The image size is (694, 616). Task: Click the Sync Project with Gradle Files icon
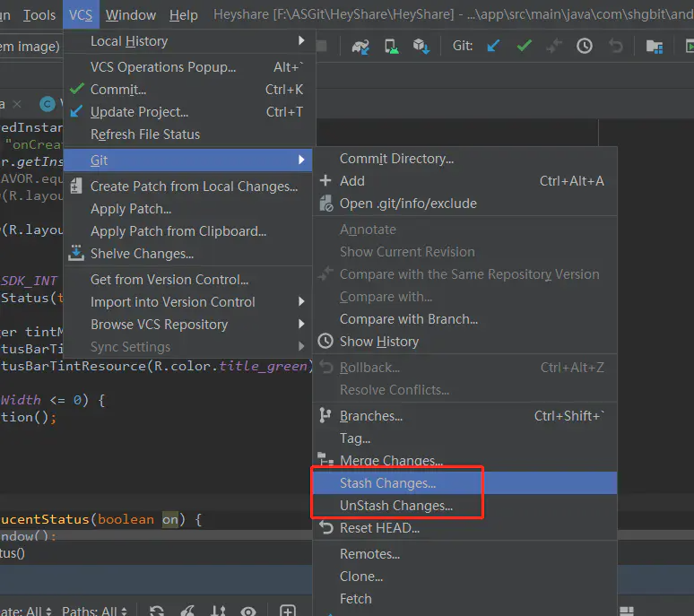[360, 46]
